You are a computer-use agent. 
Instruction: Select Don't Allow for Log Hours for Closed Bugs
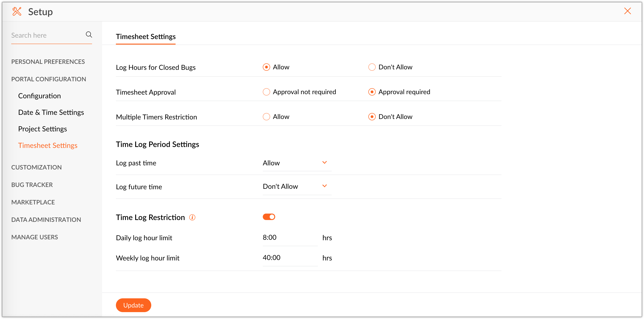tap(372, 67)
